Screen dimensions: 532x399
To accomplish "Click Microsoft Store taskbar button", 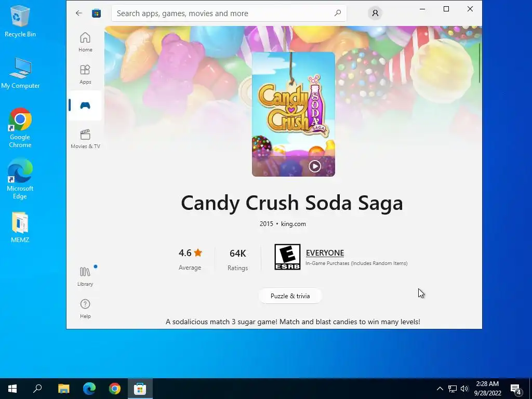I will click(140, 389).
